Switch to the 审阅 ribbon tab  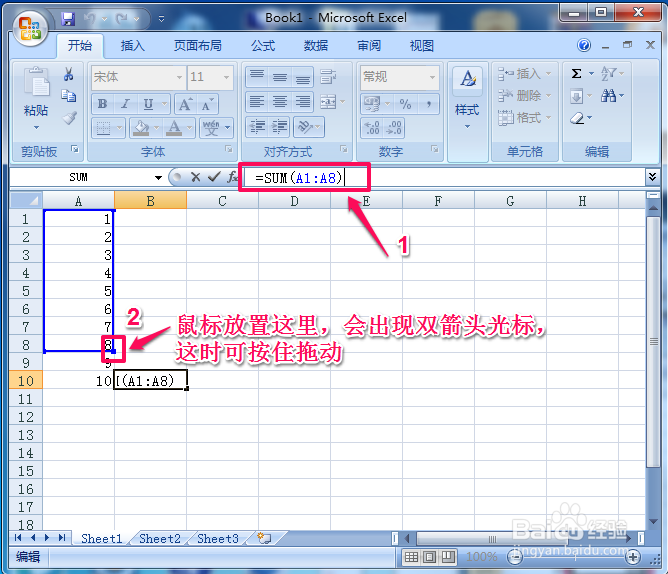point(369,45)
